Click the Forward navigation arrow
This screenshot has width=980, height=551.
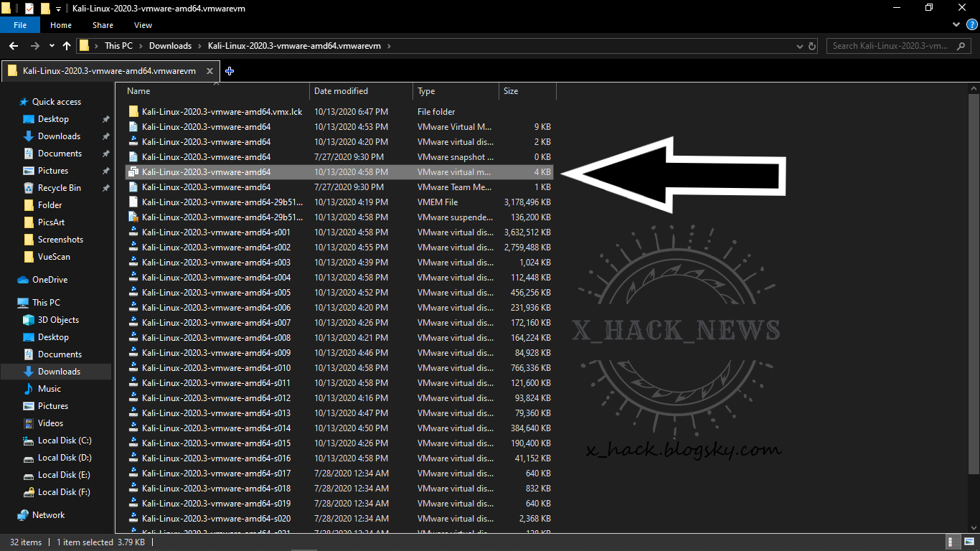point(34,46)
